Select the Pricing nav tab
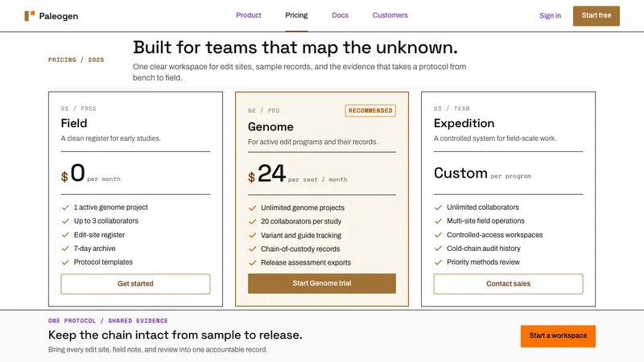This screenshot has height=362, width=644. (x=296, y=15)
